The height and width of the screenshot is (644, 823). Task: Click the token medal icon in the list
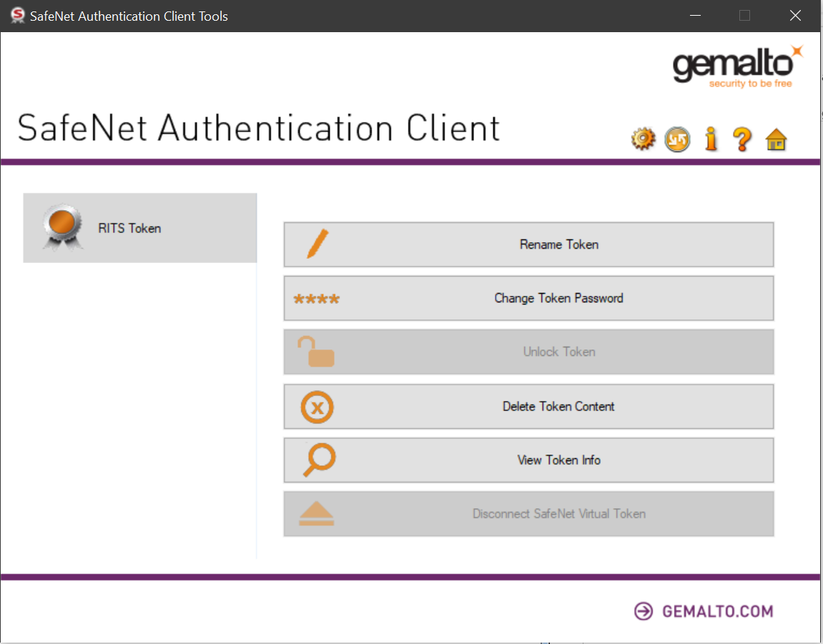[62, 229]
